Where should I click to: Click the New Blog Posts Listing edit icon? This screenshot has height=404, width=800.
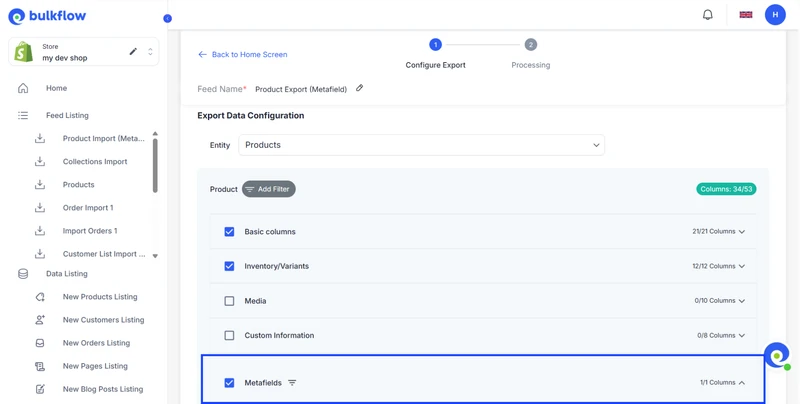click(40, 389)
